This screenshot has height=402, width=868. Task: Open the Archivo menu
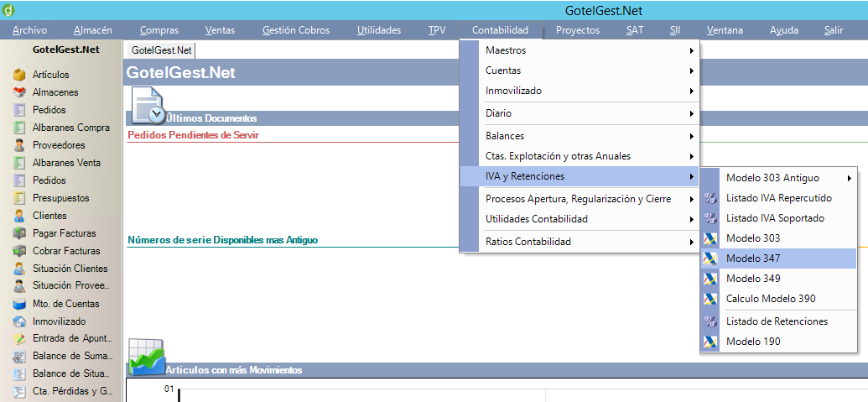point(30,30)
